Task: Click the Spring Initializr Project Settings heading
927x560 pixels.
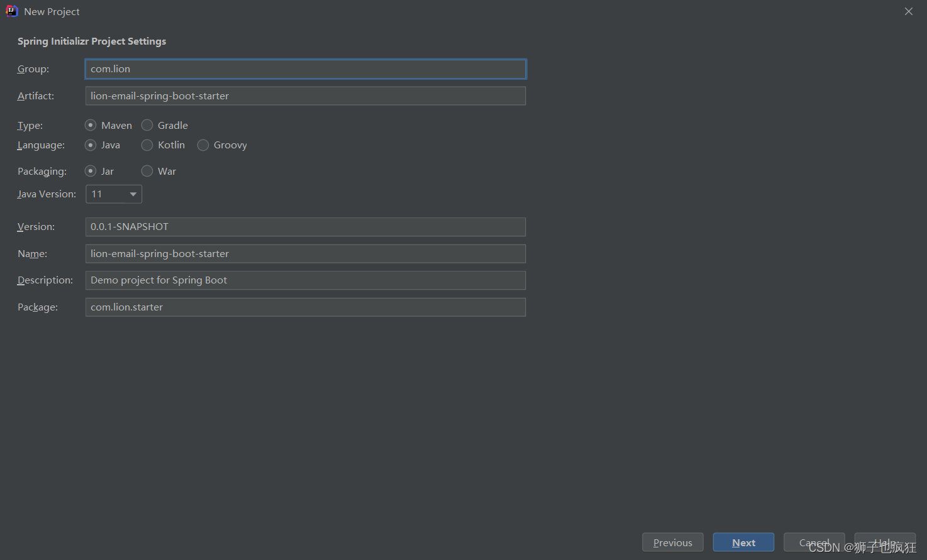Action: [x=92, y=41]
